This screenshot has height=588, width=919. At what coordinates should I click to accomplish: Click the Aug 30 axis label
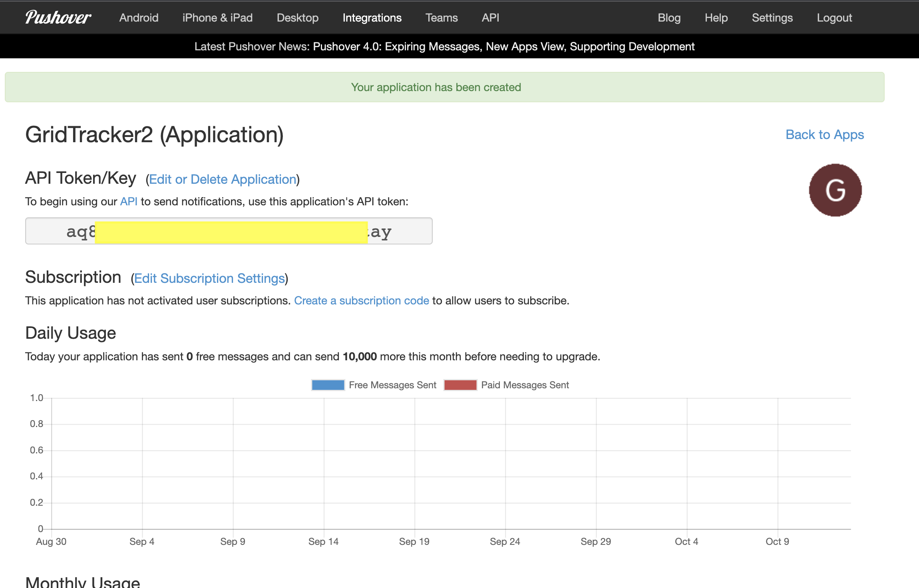[51, 542]
